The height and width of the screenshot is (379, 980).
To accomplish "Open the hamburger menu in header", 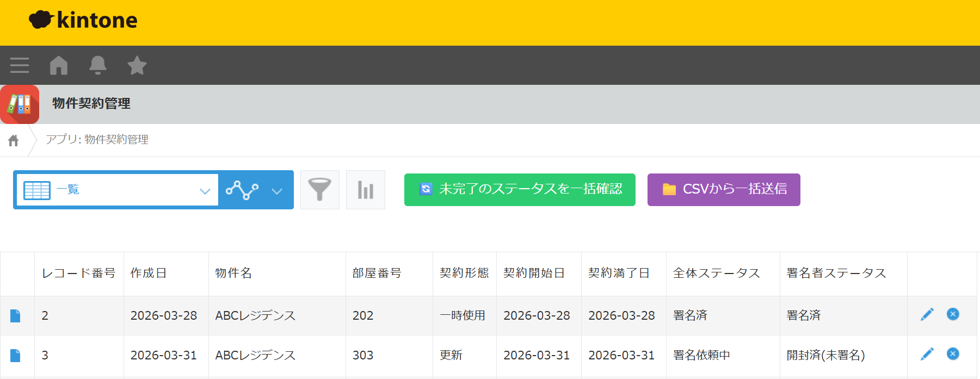I will [20, 65].
